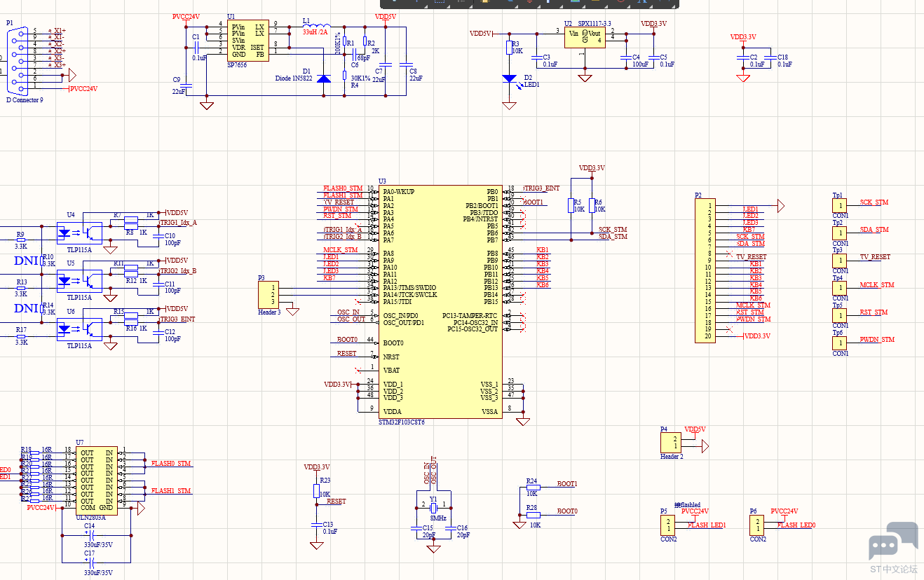The height and width of the screenshot is (580, 924).
Task: Click capacitor C14 330uF/35V
Action: click(x=90, y=535)
